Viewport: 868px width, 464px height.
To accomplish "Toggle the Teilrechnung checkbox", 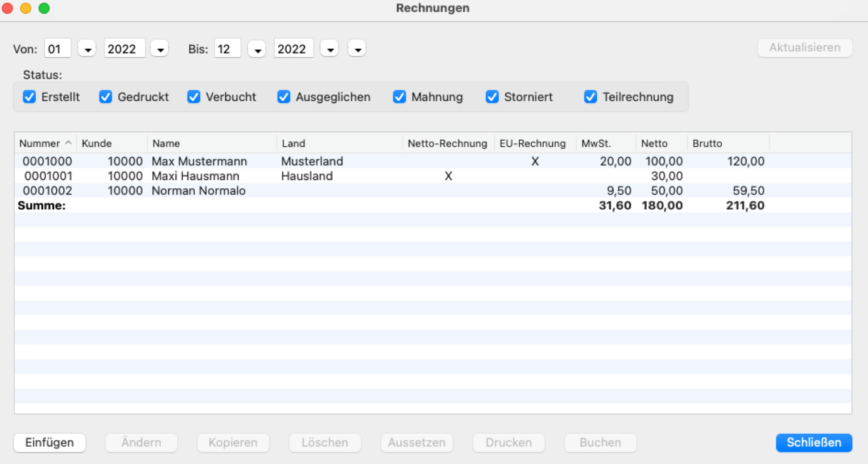I will coord(590,97).
